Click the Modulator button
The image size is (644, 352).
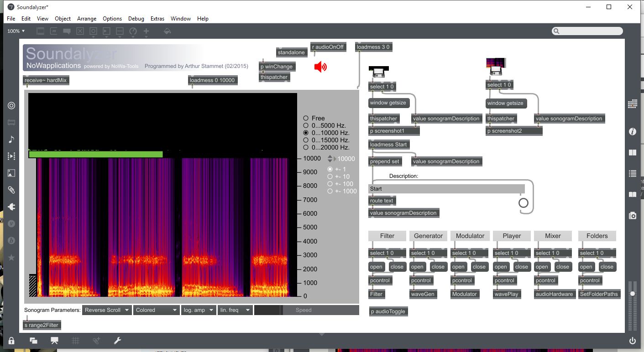470,236
